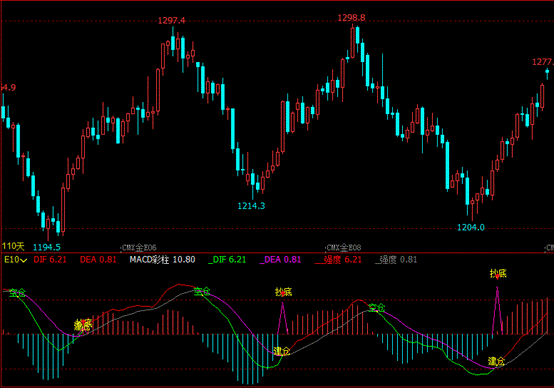Click the gray 强度 0.81 legend
554x388 pixels.
tap(396, 260)
